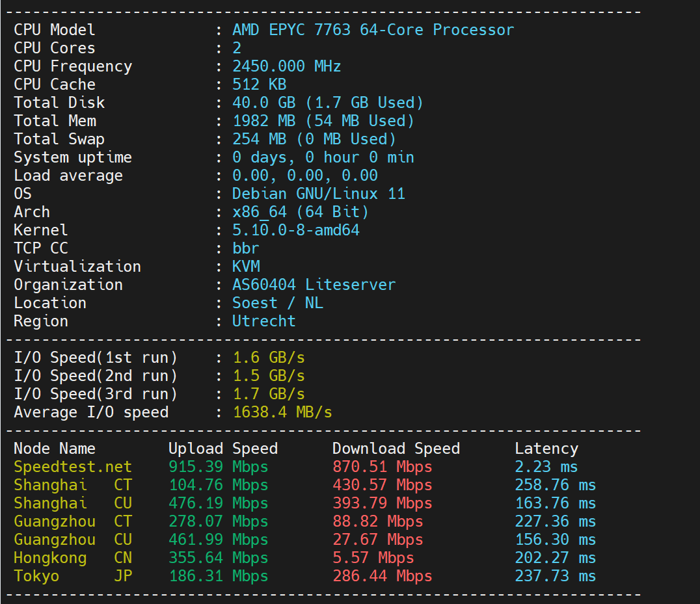Select the Tokyo JP node name
The image size is (700, 604).
pyautogui.click(x=73, y=576)
